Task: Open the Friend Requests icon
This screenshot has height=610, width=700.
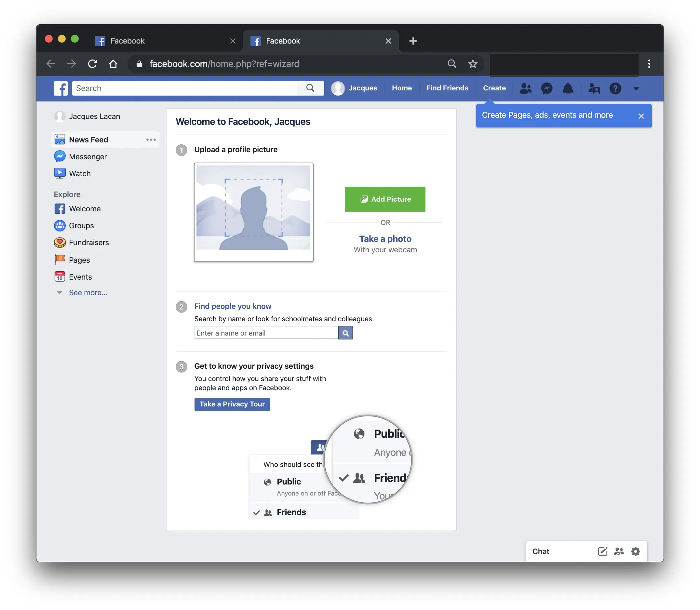Action: [526, 88]
